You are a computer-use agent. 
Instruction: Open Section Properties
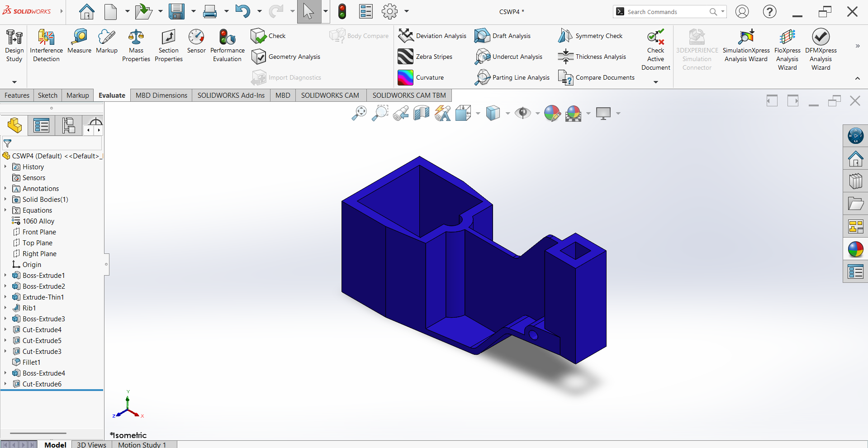tap(169, 46)
